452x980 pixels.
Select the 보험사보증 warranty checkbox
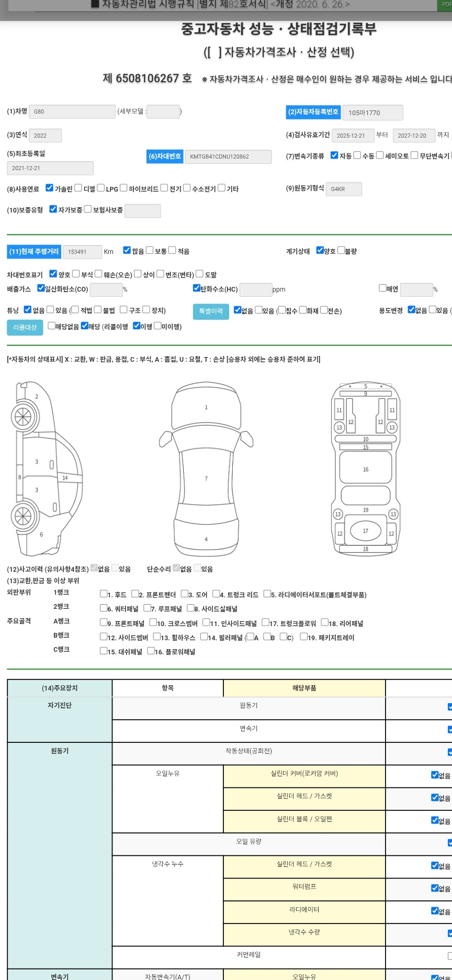pyautogui.click(x=88, y=209)
